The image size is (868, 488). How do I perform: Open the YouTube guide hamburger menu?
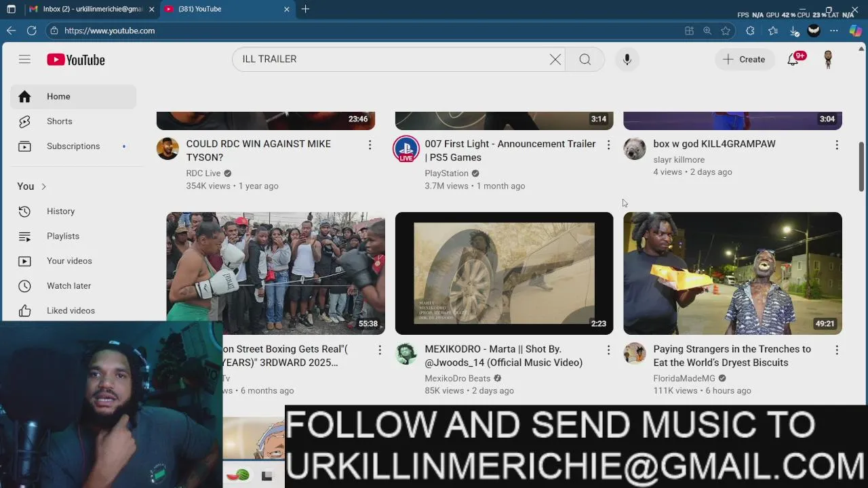point(24,60)
